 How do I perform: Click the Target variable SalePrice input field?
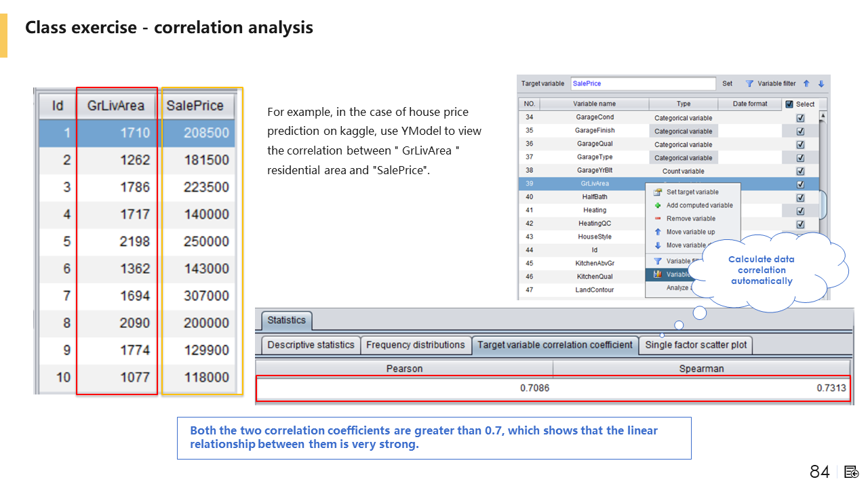(642, 84)
